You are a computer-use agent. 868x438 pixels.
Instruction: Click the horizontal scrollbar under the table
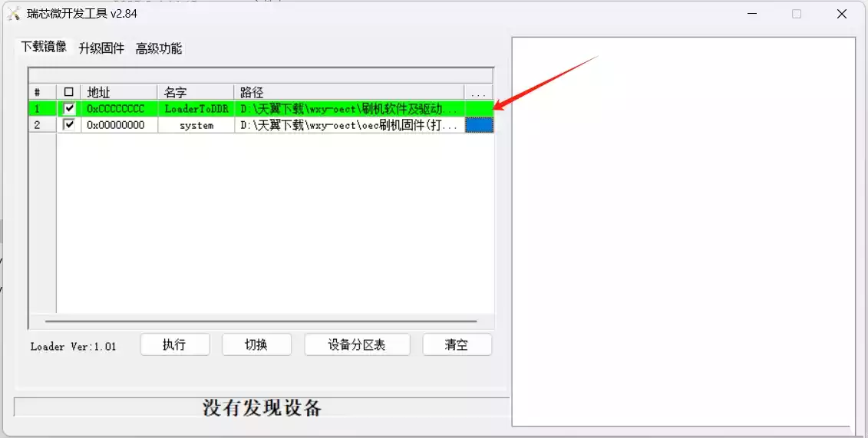(x=261, y=321)
